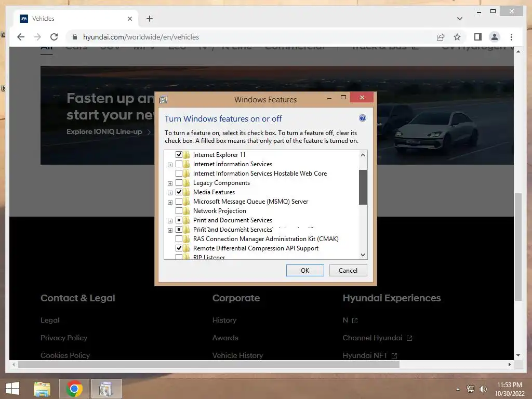
Task: Check Legacy Components checkbox
Action: [x=179, y=183]
